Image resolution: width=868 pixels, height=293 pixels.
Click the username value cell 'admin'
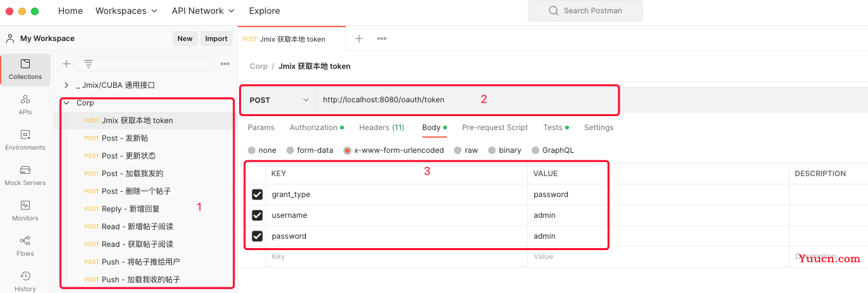pyautogui.click(x=658, y=215)
